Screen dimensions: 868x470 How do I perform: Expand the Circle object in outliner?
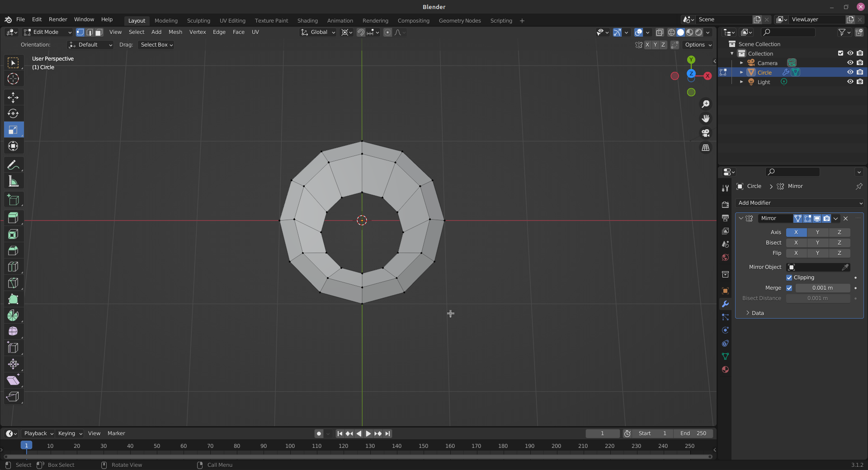741,72
